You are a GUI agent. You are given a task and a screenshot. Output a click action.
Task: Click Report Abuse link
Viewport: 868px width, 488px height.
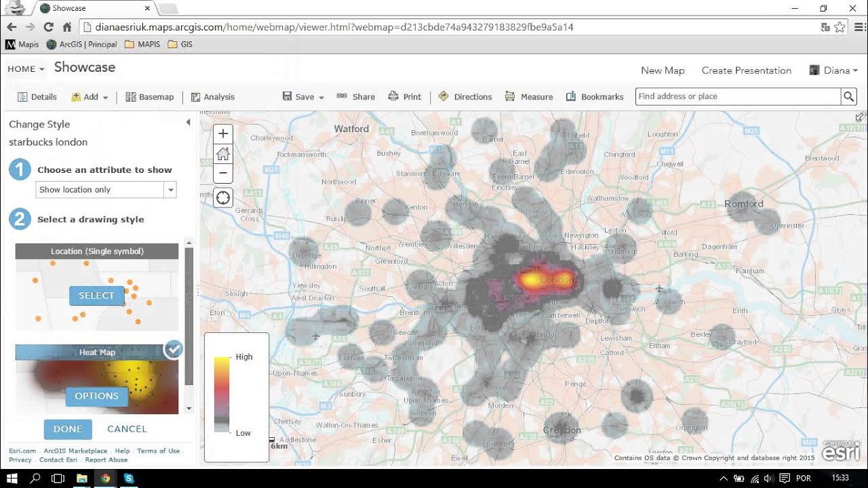coord(106,460)
